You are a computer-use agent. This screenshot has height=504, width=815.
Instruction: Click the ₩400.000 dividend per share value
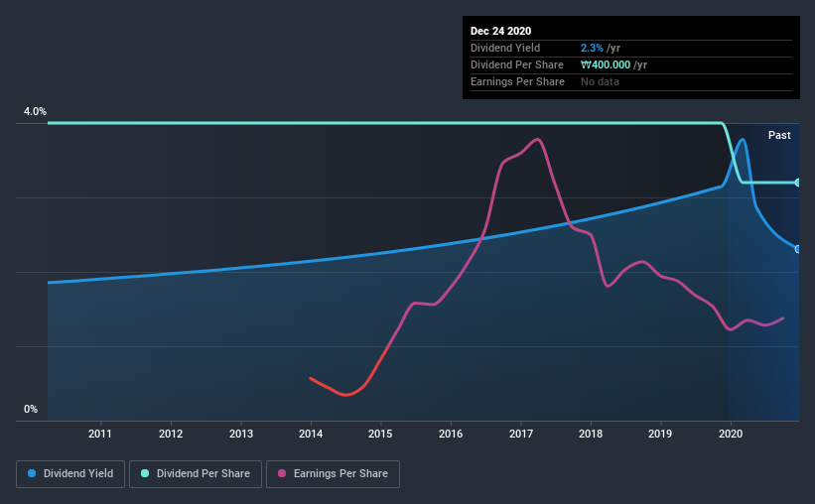605,64
